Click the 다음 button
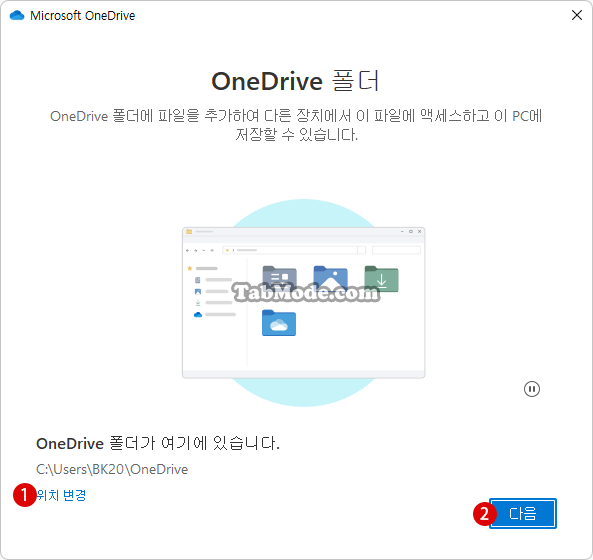Screen dimensions: 593x560 [x=523, y=513]
